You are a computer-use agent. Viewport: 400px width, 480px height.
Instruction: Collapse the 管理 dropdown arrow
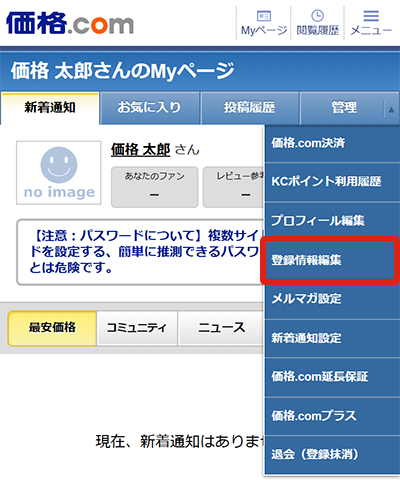[x=391, y=109]
